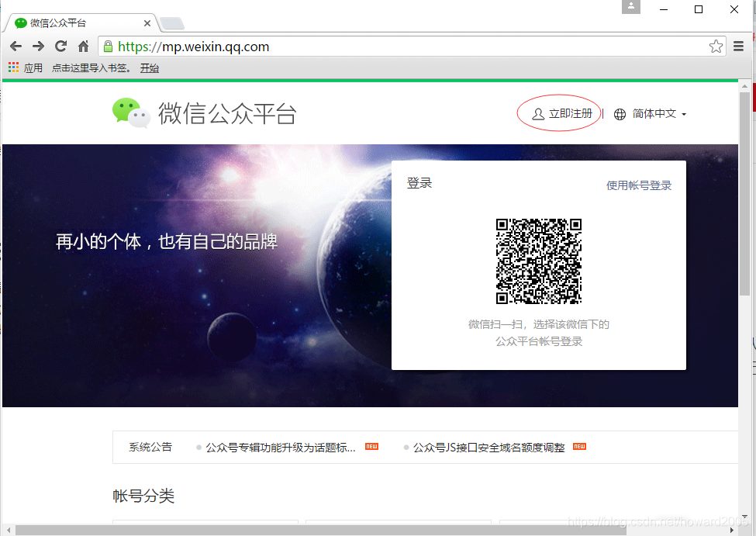
Task: Navigate back using the back arrow
Action: coord(16,46)
